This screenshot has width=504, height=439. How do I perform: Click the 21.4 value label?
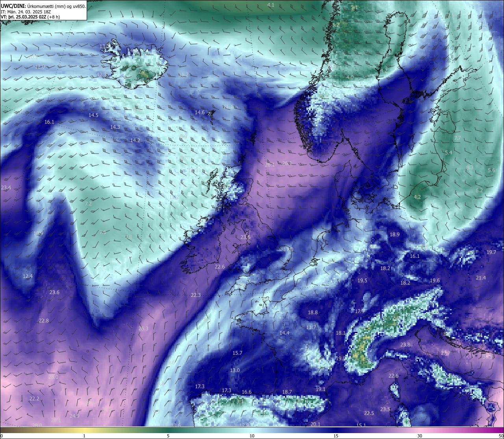pyautogui.click(x=481, y=278)
